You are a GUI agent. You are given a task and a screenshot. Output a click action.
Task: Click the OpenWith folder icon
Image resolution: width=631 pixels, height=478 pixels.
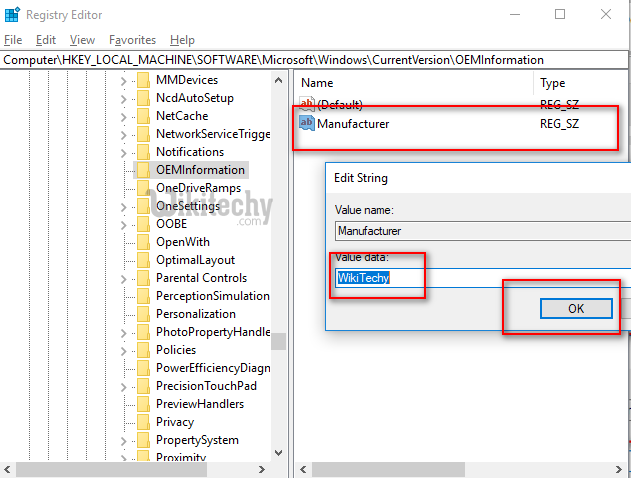coord(142,242)
